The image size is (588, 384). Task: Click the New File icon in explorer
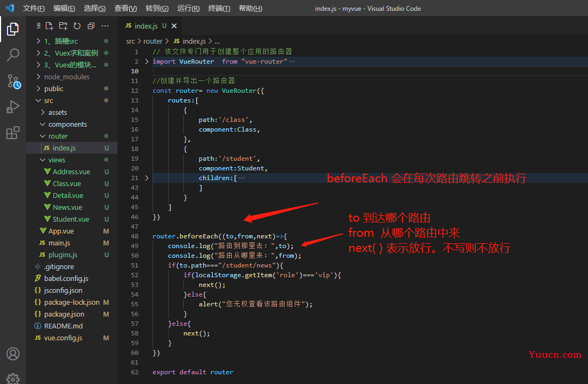[49, 26]
